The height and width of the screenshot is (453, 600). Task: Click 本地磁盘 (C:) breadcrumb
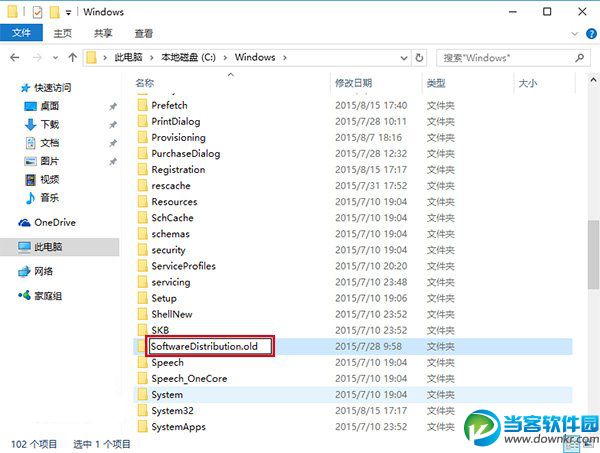188,57
